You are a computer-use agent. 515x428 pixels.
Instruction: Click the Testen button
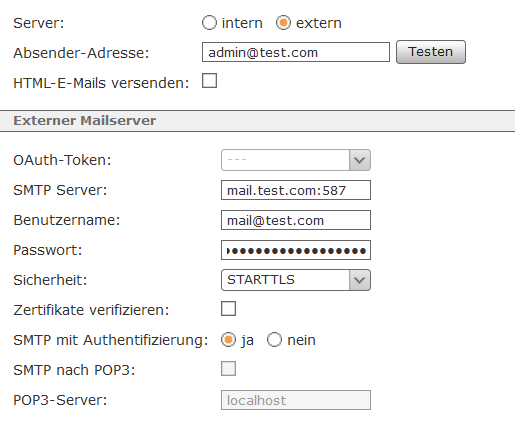(x=431, y=52)
